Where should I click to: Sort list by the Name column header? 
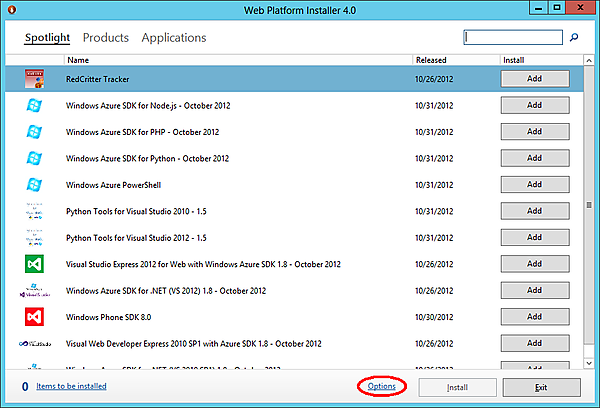pos(77,60)
